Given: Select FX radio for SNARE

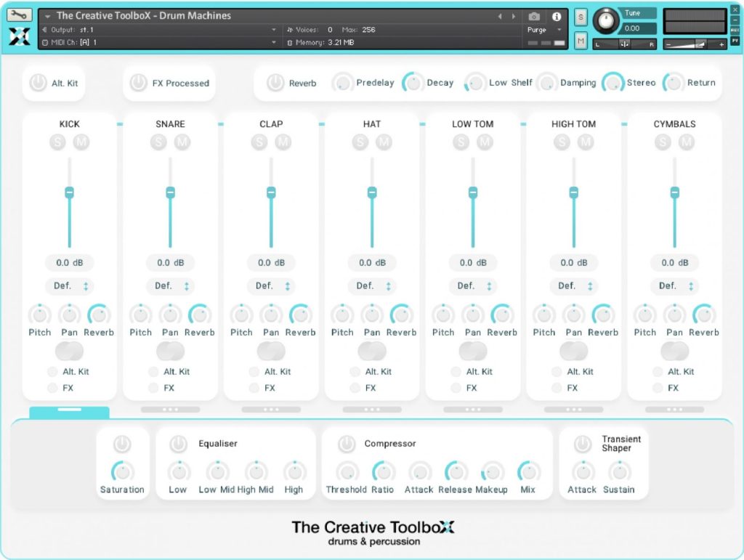Looking at the screenshot, I should 153,388.
